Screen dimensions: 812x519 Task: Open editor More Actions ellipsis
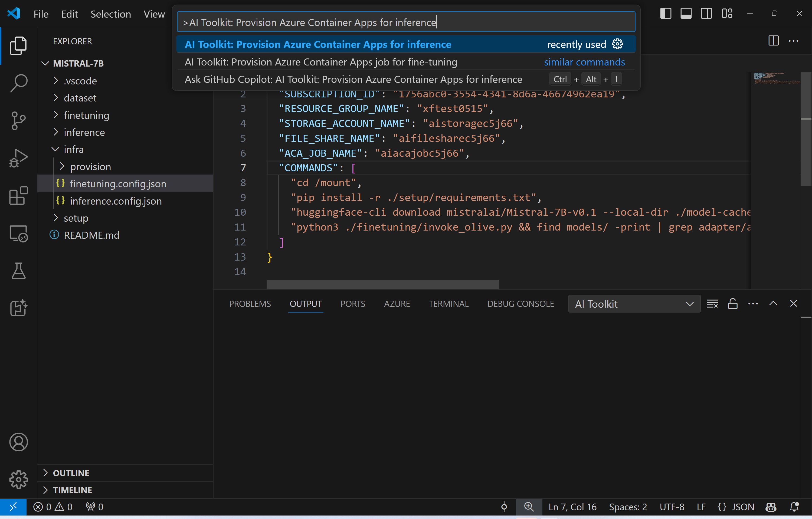click(793, 41)
